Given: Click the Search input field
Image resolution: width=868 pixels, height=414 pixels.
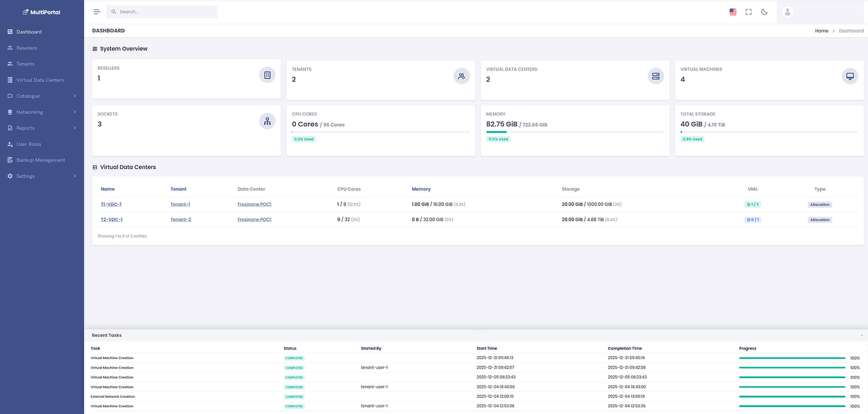Looking at the screenshot, I should 162,12.
